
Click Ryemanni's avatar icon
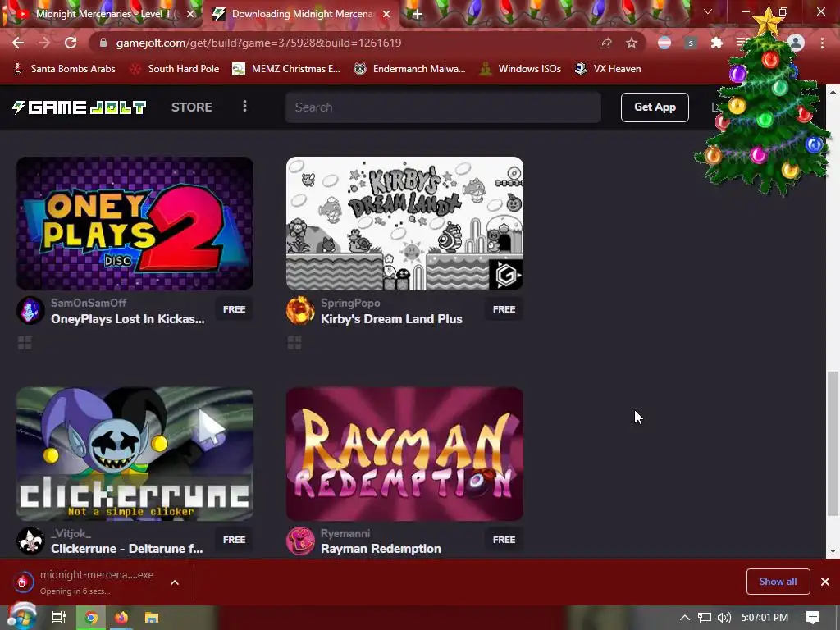300,541
